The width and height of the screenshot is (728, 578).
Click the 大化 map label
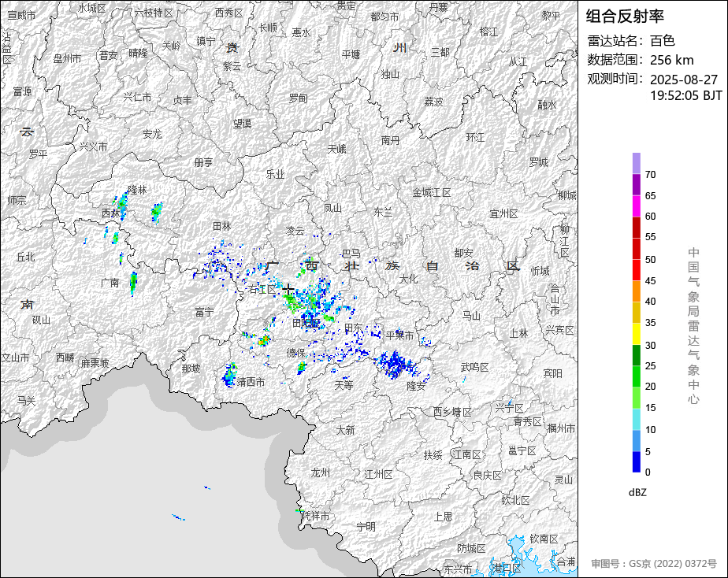pos(409,280)
